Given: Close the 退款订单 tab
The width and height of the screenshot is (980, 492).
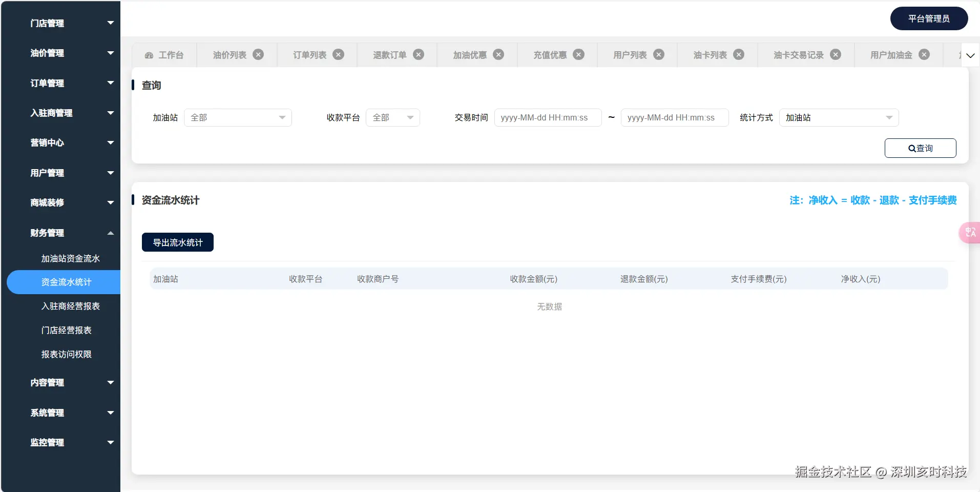Looking at the screenshot, I should click(x=419, y=54).
